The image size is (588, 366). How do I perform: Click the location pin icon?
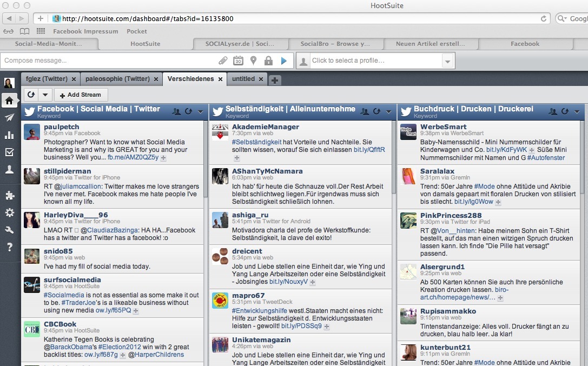pyautogui.click(x=253, y=61)
